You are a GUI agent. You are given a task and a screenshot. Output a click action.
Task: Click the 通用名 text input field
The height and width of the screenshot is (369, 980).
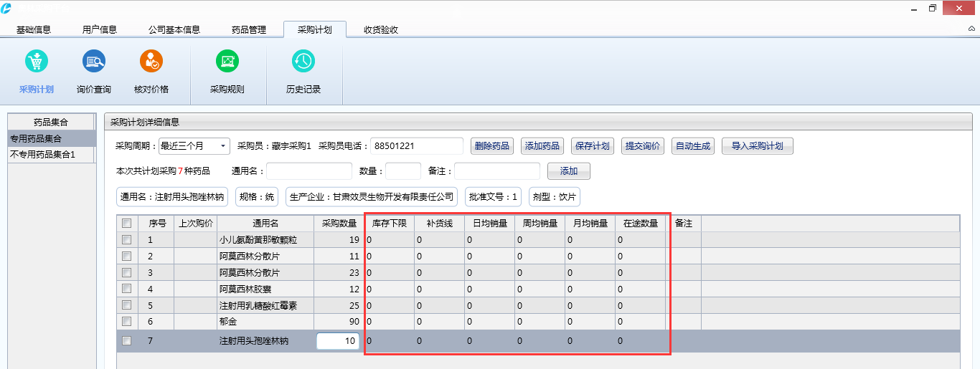coord(309,171)
